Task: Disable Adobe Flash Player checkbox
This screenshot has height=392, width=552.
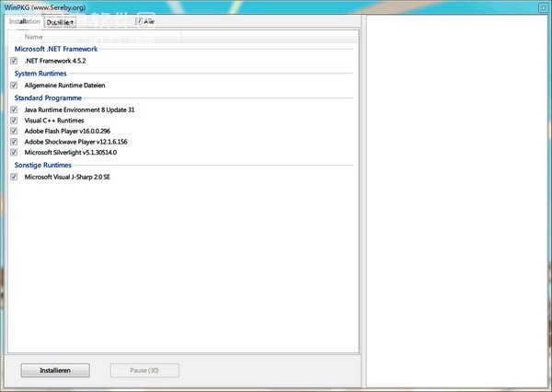Action: (14, 131)
